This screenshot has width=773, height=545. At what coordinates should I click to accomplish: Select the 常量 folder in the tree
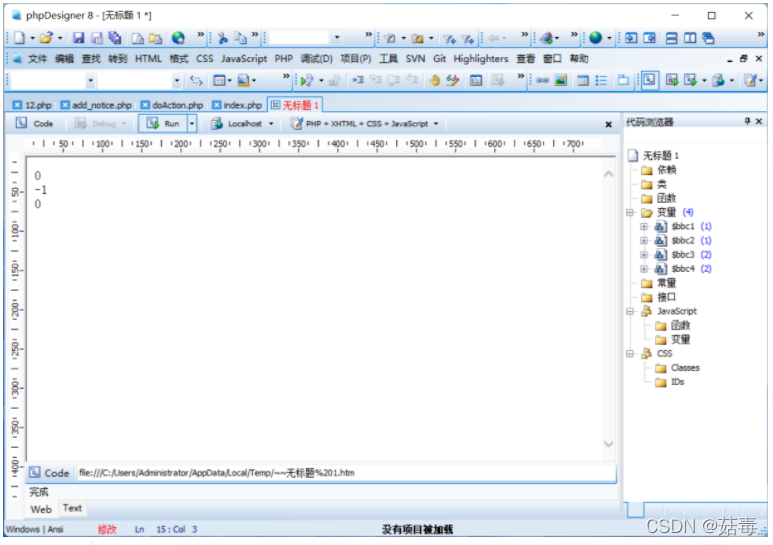659,283
